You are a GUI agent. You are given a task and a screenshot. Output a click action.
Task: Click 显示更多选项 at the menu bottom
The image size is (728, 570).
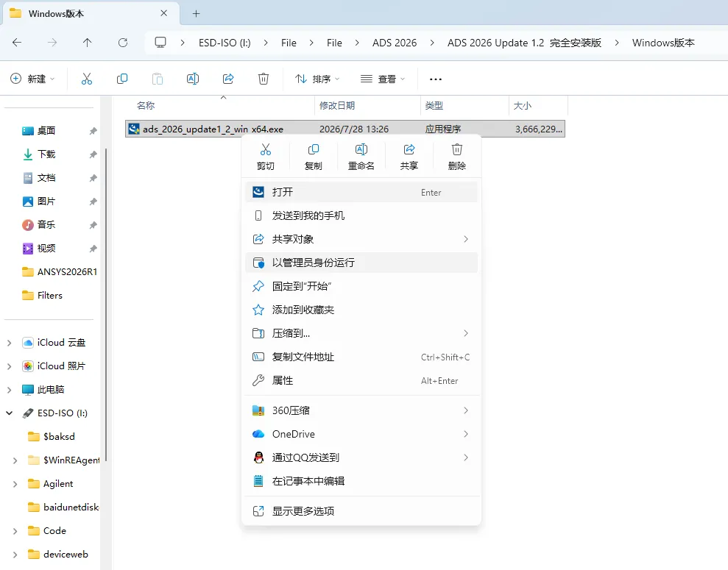pos(361,511)
